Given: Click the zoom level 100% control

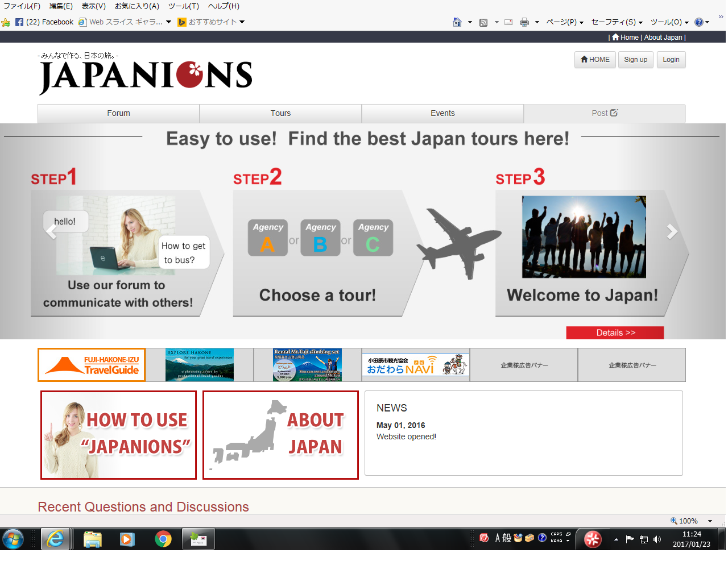Looking at the screenshot, I should click(x=684, y=521).
